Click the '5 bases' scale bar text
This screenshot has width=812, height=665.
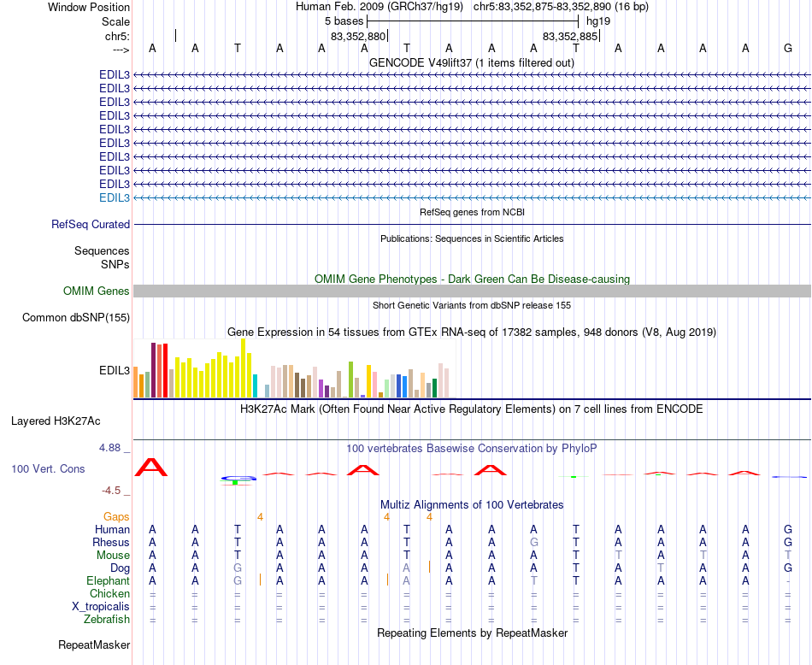point(344,21)
